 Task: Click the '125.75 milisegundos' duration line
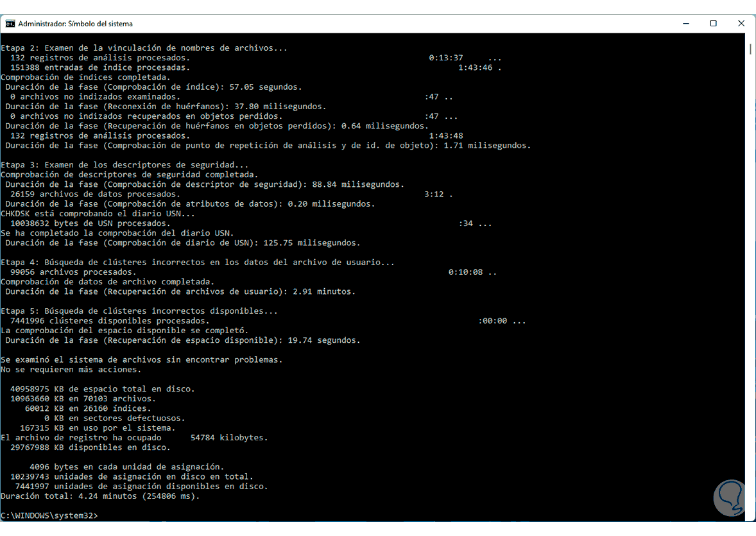(183, 243)
